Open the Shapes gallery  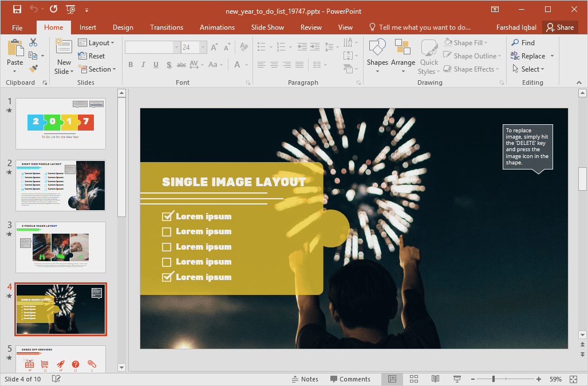coord(377,57)
